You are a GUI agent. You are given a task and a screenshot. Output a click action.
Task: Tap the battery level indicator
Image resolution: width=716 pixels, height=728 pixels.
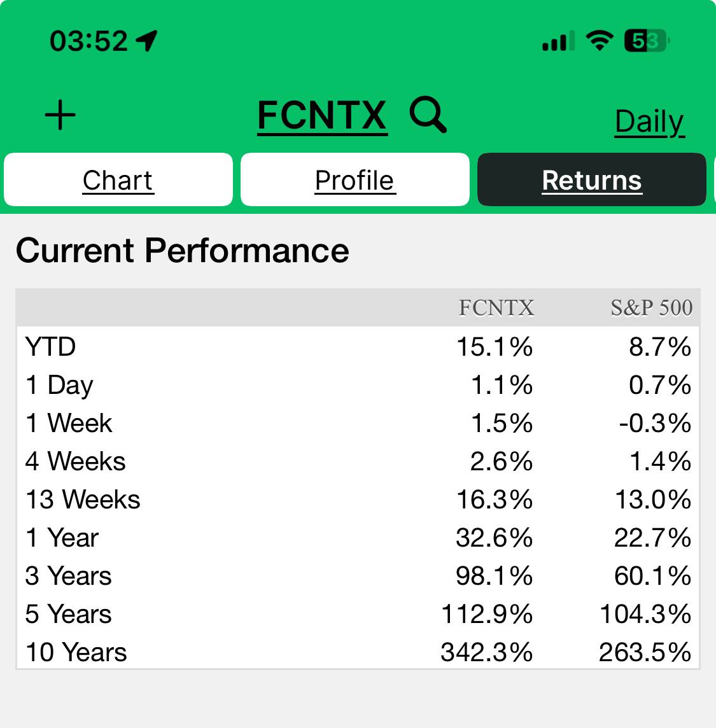point(646,41)
